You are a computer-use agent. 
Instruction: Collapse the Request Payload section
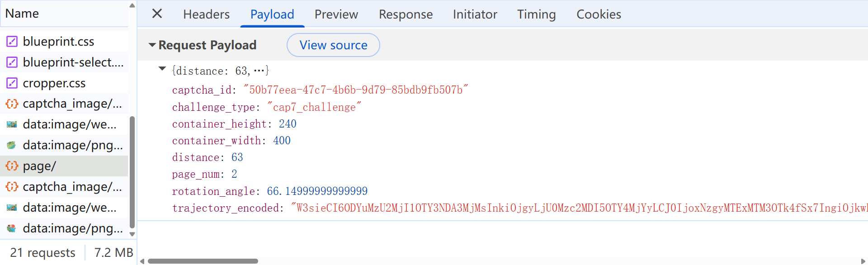point(152,45)
